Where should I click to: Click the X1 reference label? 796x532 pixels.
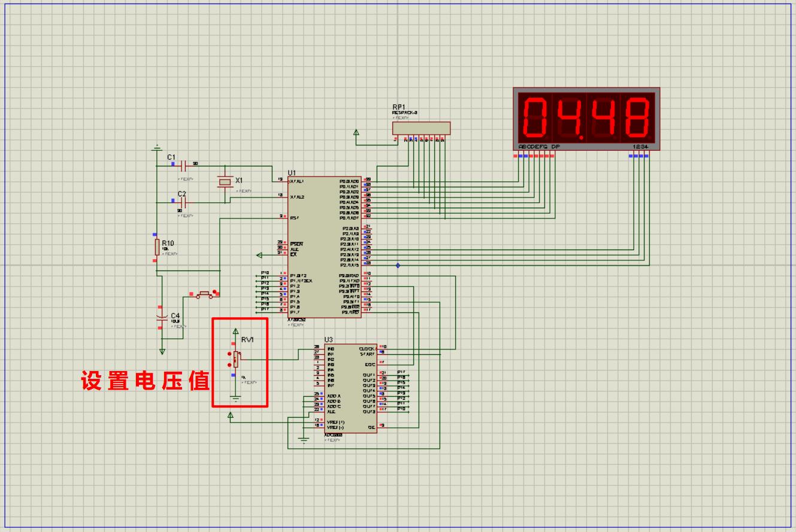pyautogui.click(x=240, y=180)
